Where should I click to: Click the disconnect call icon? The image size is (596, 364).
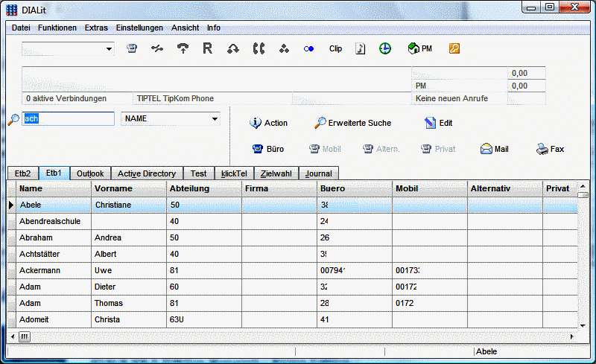[x=157, y=48]
